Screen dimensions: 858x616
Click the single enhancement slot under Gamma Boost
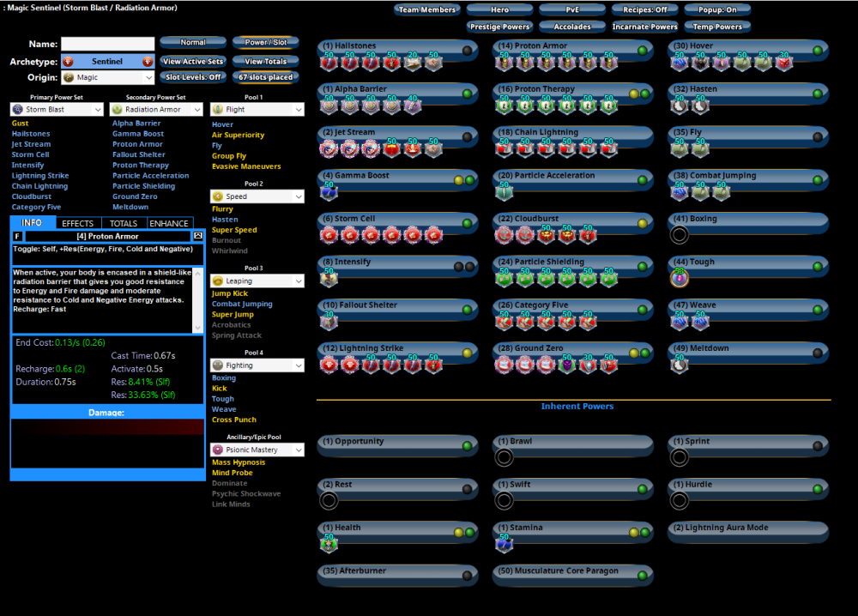tap(329, 191)
